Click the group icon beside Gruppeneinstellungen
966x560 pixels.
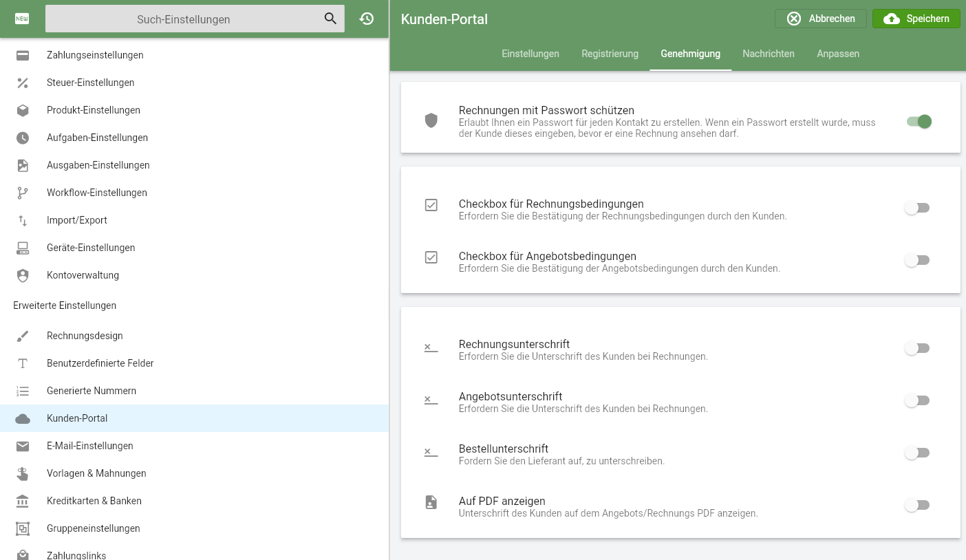coord(23,528)
